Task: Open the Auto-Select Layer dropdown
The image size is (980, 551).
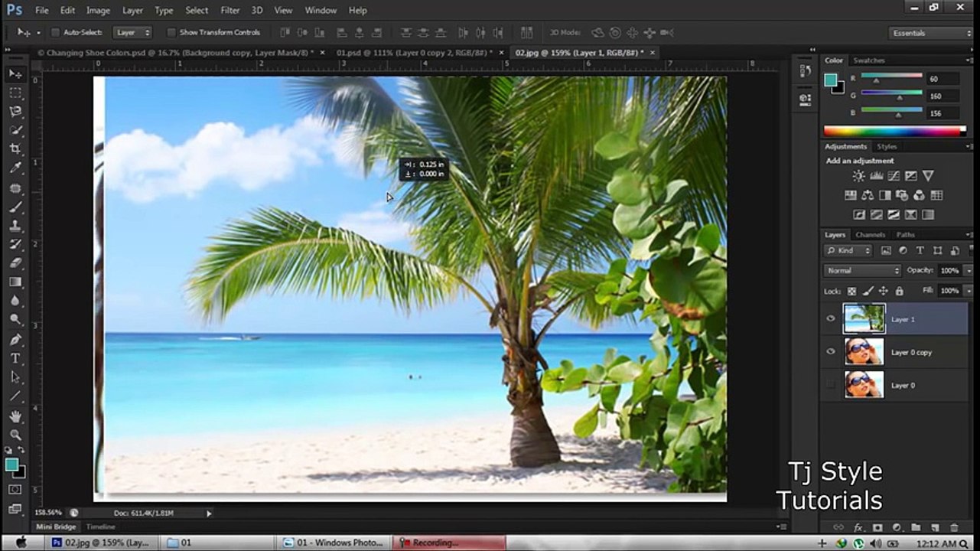Action: pos(133,32)
